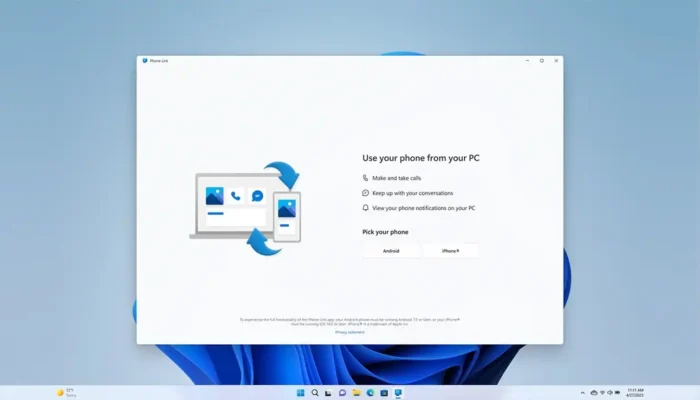This screenshot has width=700, height=400.
Task: Click "View your phone notifications on your PC"
Action: tap(423, 208)
